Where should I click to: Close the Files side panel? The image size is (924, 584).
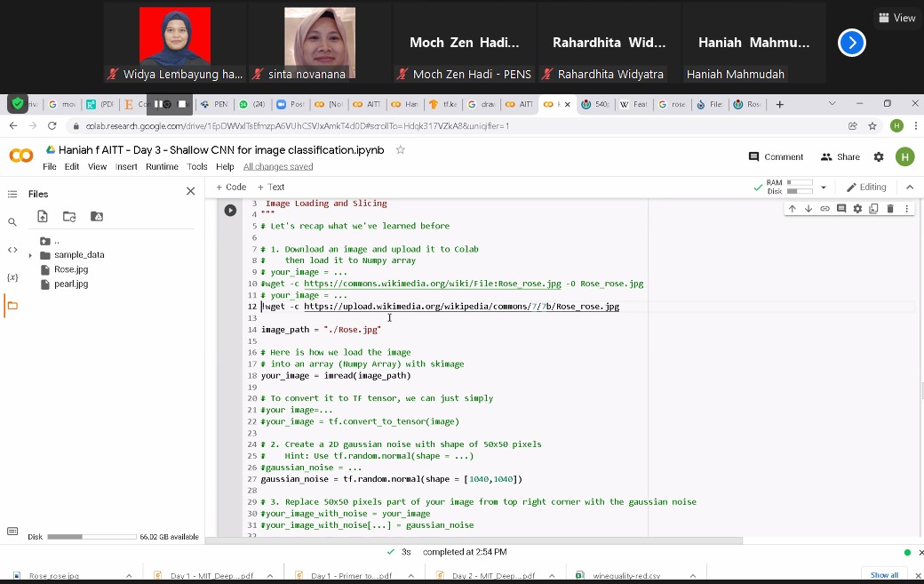[x=190, y=191]
